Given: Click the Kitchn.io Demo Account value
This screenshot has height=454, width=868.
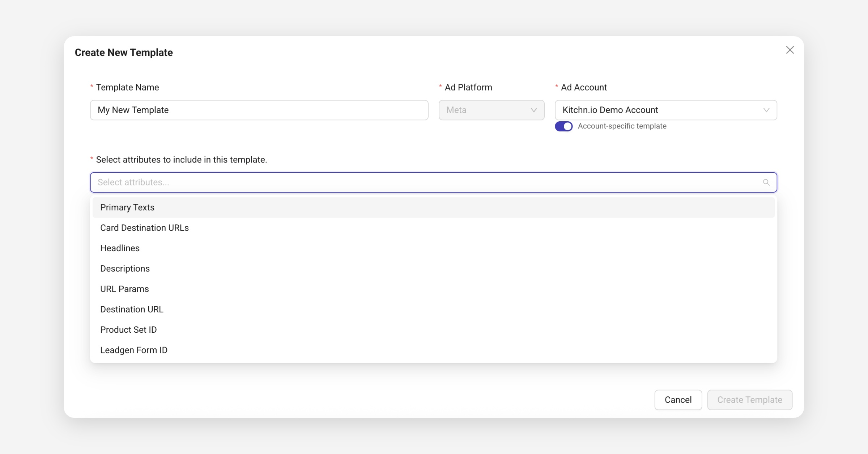Looking at the screenshot, I should (610, 110).
